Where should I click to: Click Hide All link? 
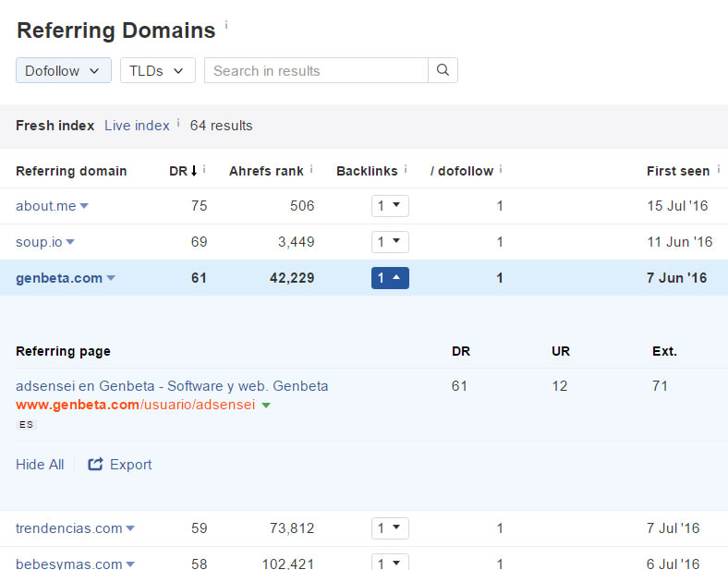point(40,464)
